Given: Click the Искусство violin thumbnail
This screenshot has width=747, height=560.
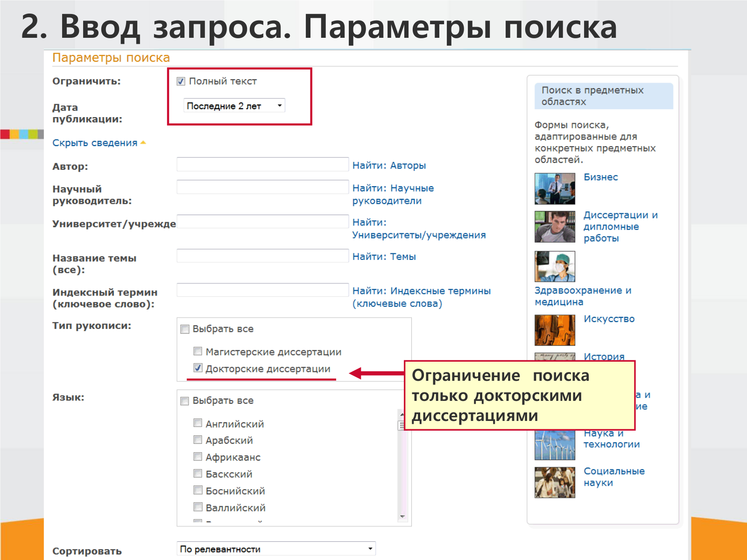Looking at the screenshot, I should [x=555, y=330].
